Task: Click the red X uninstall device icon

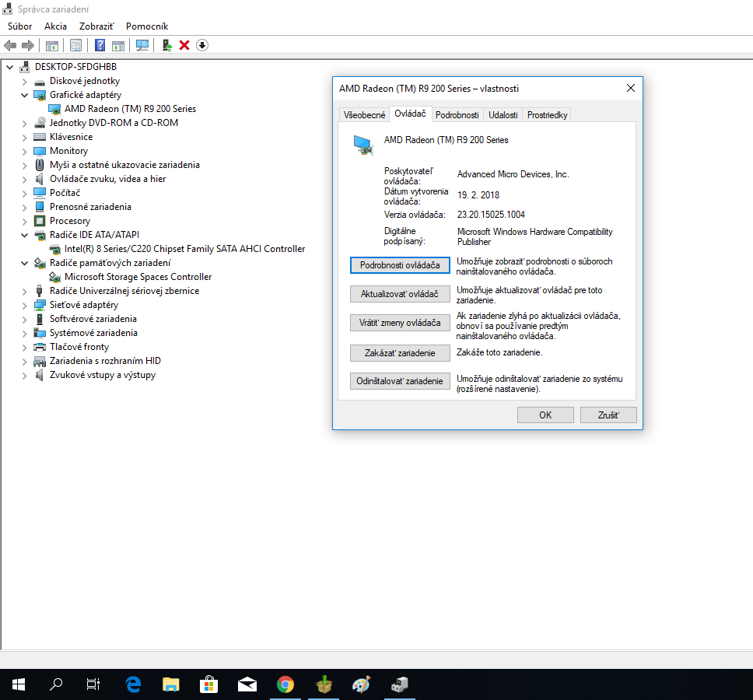Action: click(x=184, y=46)
